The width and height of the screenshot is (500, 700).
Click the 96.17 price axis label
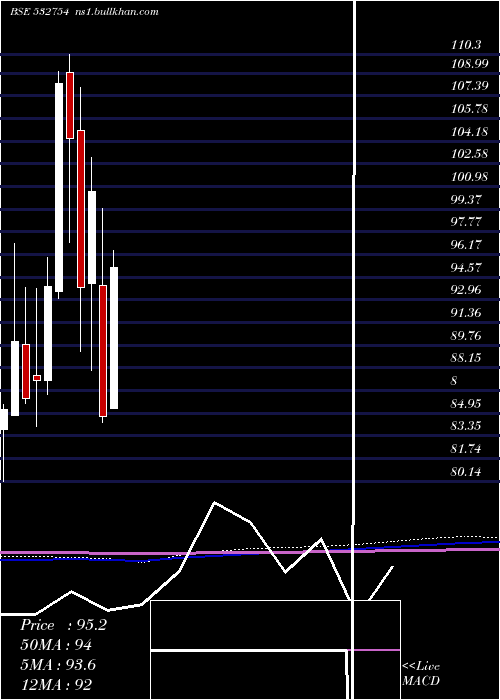point(466,245)
